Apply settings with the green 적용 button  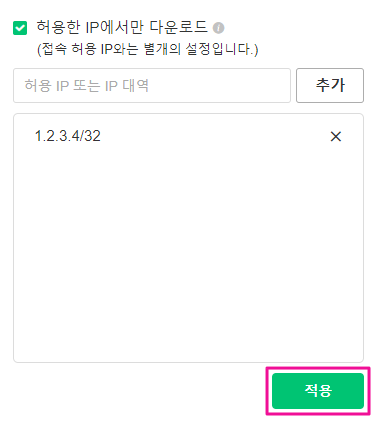(318, 391)
